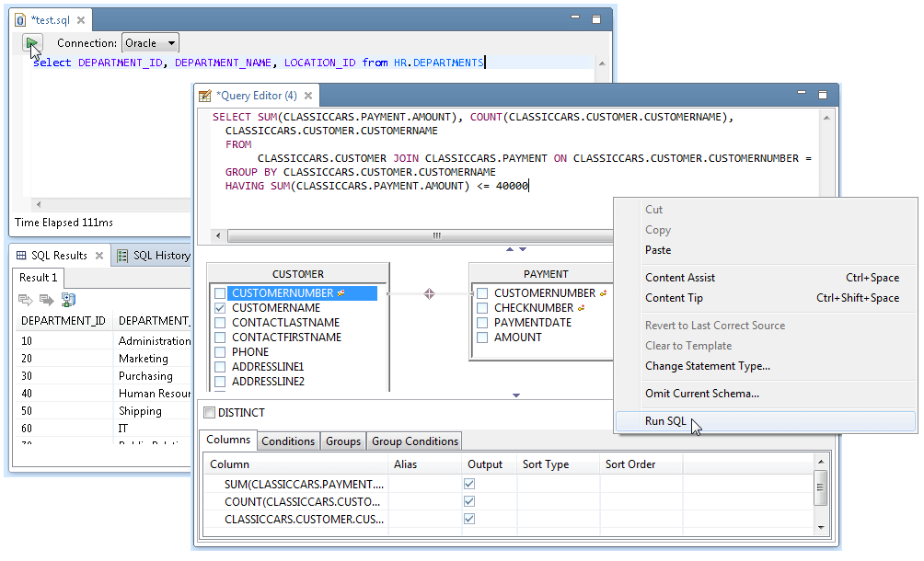Viewport: 924px width, 561px height.
Task: Open the Group Conditions tab
Action: pyautogui.click(x=415, y=441)
